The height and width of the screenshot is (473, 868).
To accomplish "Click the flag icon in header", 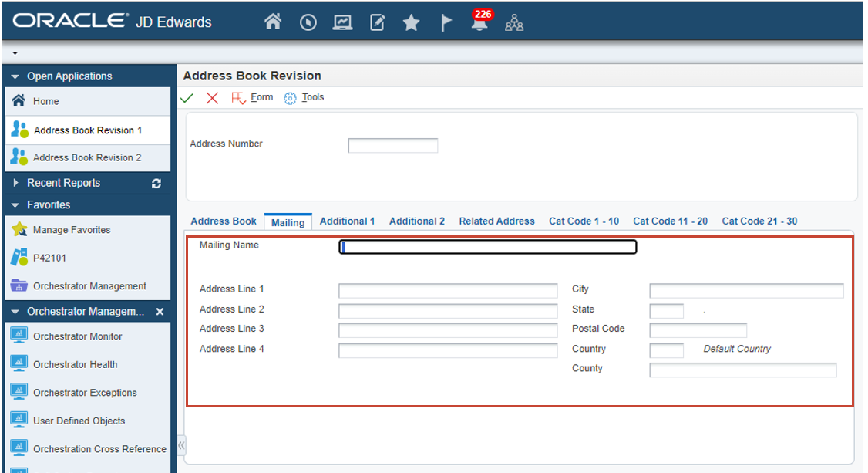I will coord(446,22).
